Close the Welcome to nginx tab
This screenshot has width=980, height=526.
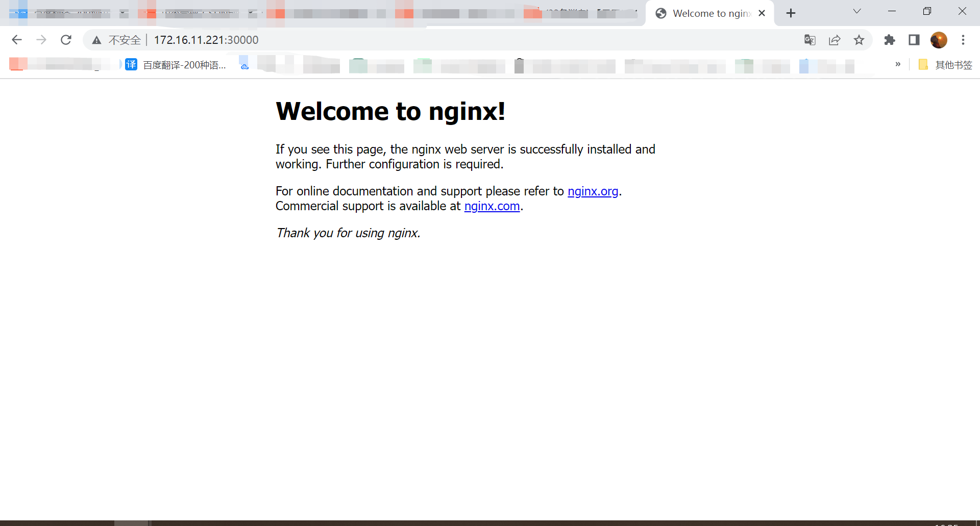762,13
